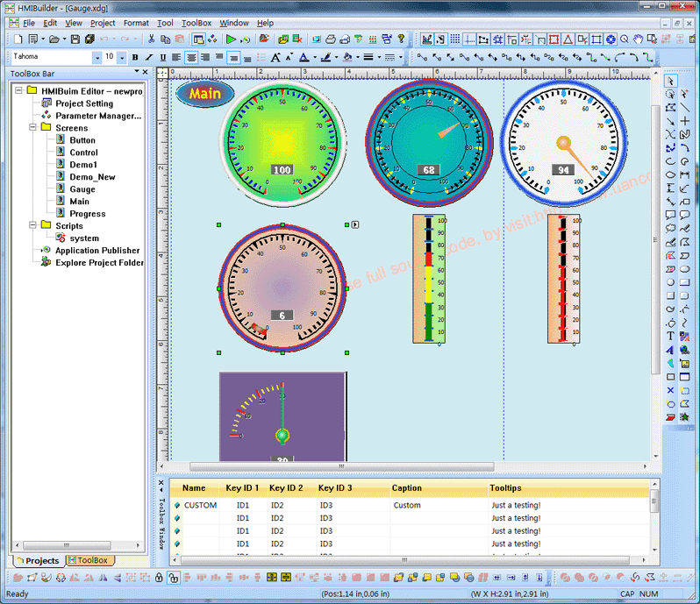Open the ToolBox menu
Screen dimensions: 700x604
pos(196,23)
